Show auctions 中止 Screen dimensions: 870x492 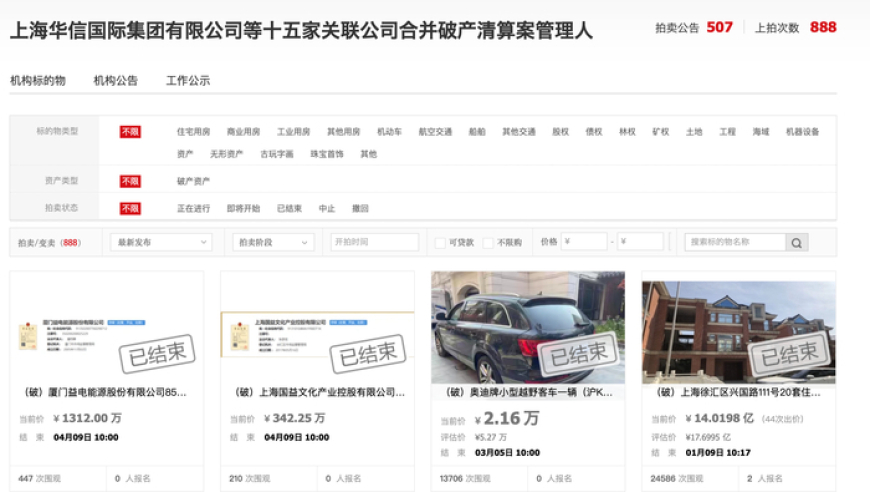click(x=327, y=209)
